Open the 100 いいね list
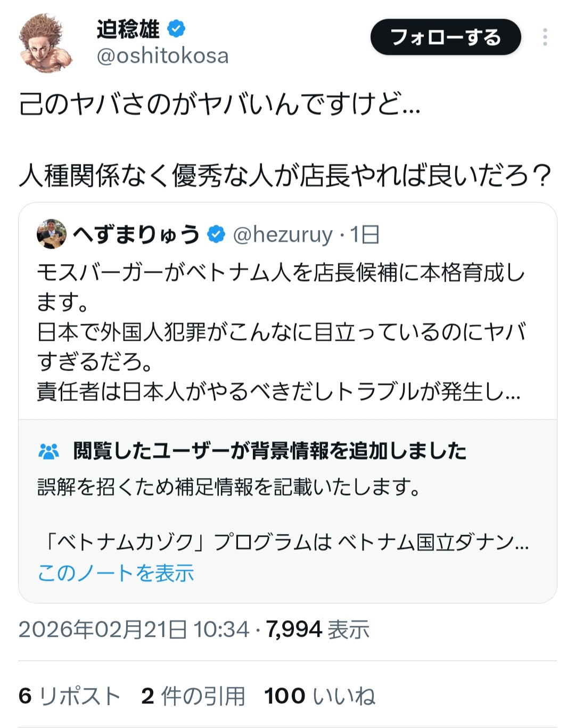Viewport: 575px width, 728px height. point(319,696)
